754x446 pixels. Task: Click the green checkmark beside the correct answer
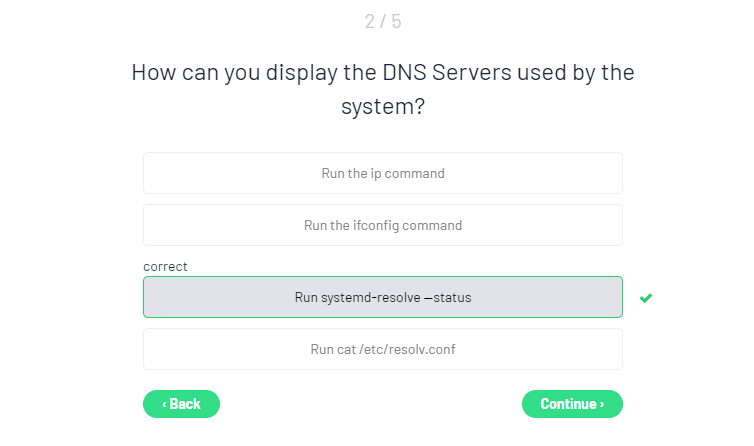(646, 297)
